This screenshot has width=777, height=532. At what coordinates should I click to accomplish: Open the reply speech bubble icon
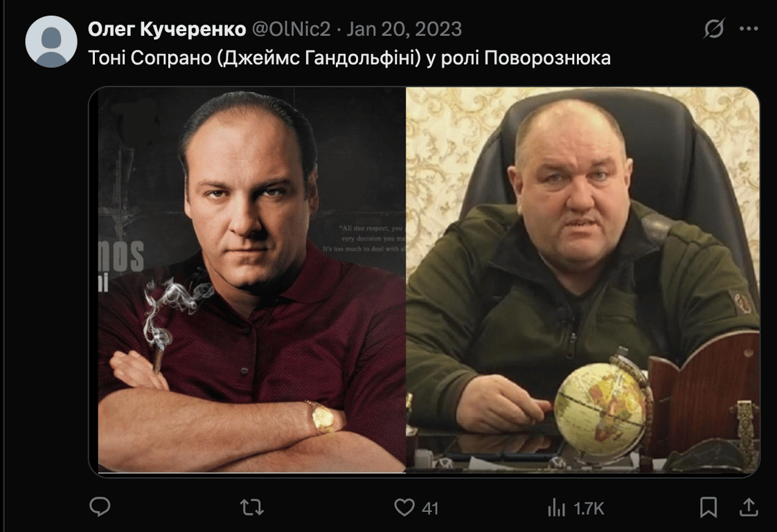[x=100, y=506]
